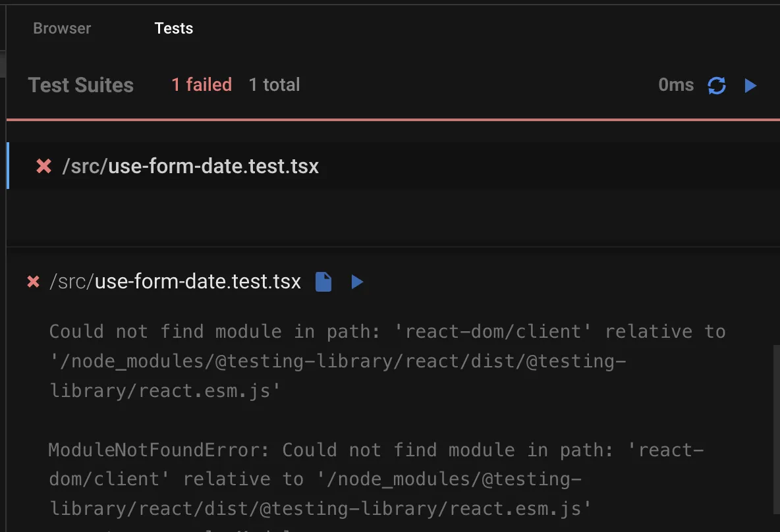The image size is (780, 532).
Task: Click the 0ms duration label
Action: (676, 85)
